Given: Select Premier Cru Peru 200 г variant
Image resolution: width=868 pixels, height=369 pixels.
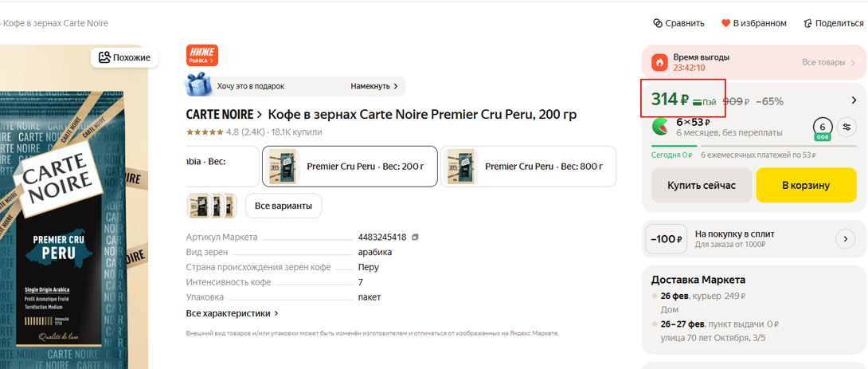Looking at the screenshot, I should [350, 167].
